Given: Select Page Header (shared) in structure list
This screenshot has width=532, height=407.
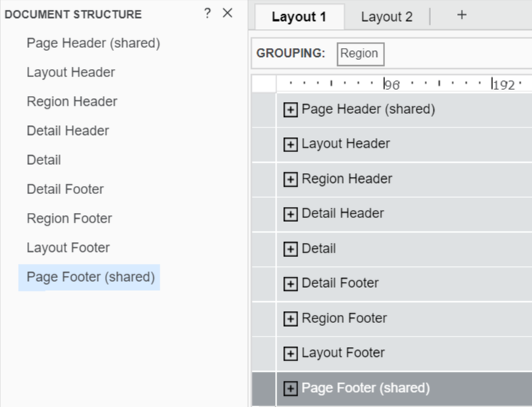Looking at the screenshot, I should [x=93, y=43].
